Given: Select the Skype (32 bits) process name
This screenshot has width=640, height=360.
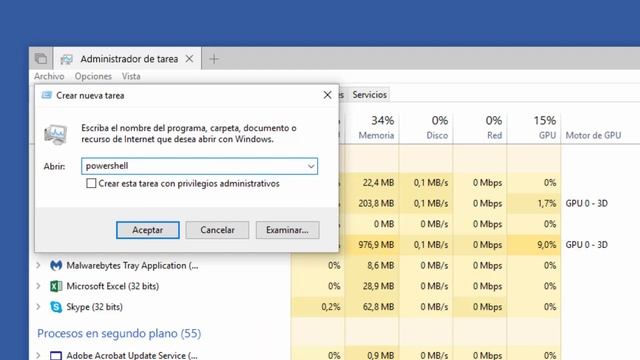Looking at the screenshot, I should coord(94,307).
